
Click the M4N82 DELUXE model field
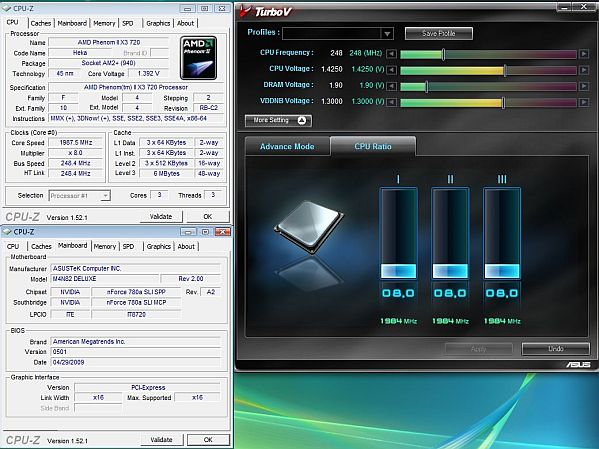click(x=104, y=279)
